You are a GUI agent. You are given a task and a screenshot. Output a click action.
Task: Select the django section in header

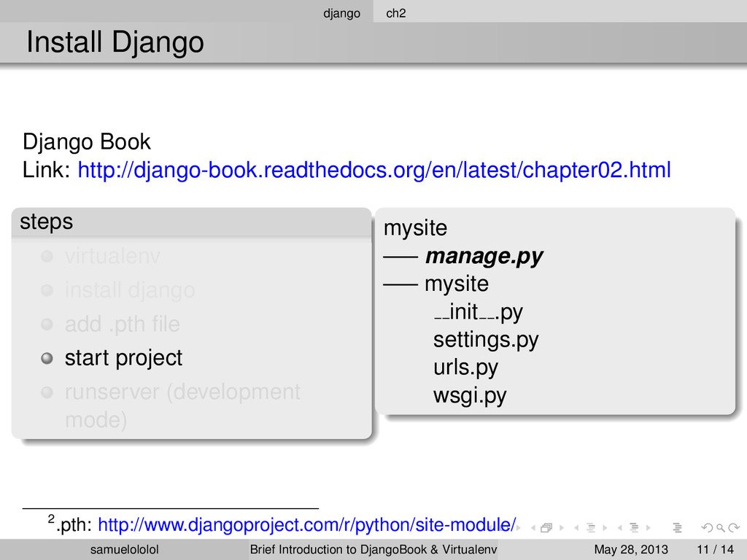point(341,13)
